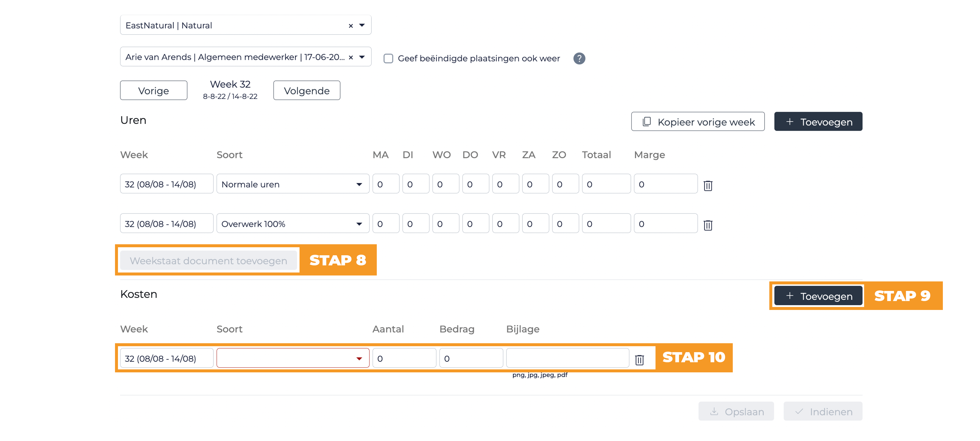Select the MA field in Overwerk 100% row
980x441 pixels.
coord(386,223)
